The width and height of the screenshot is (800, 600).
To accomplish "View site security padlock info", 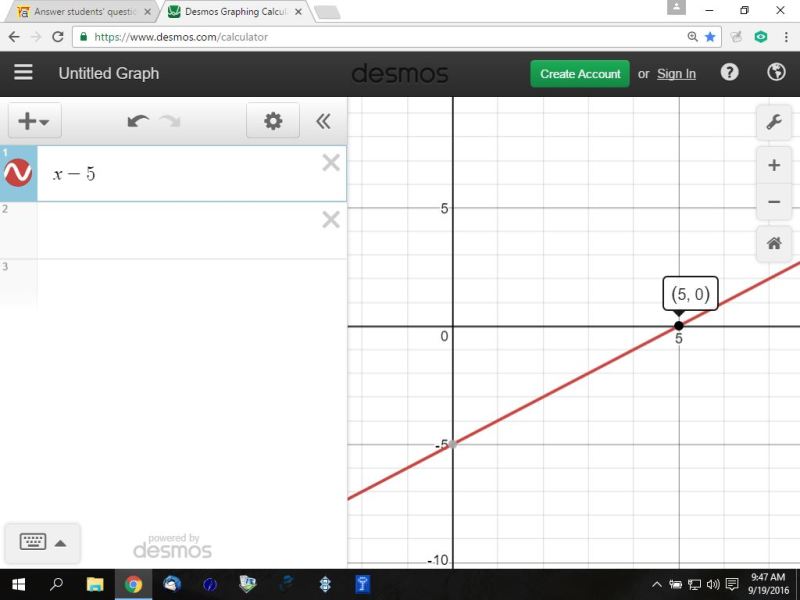I will [x=84, y=37].
